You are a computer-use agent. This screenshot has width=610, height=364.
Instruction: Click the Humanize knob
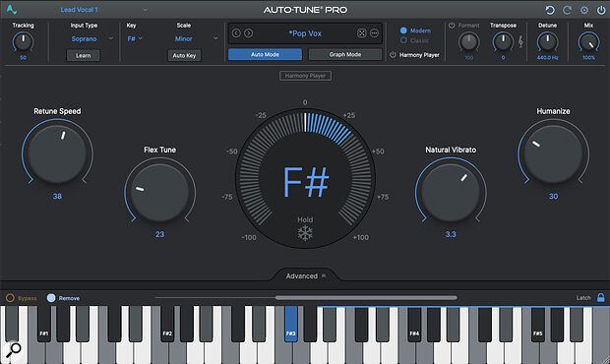(553, 154)
